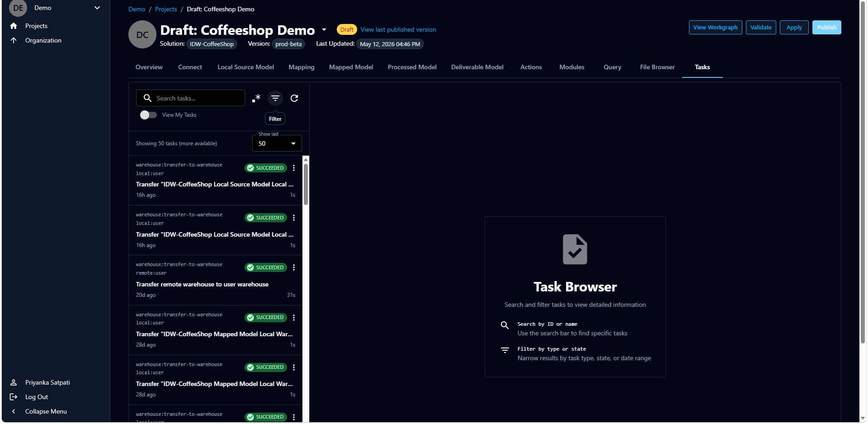Click the Collapse Menu chevron icon

[14, 411]
